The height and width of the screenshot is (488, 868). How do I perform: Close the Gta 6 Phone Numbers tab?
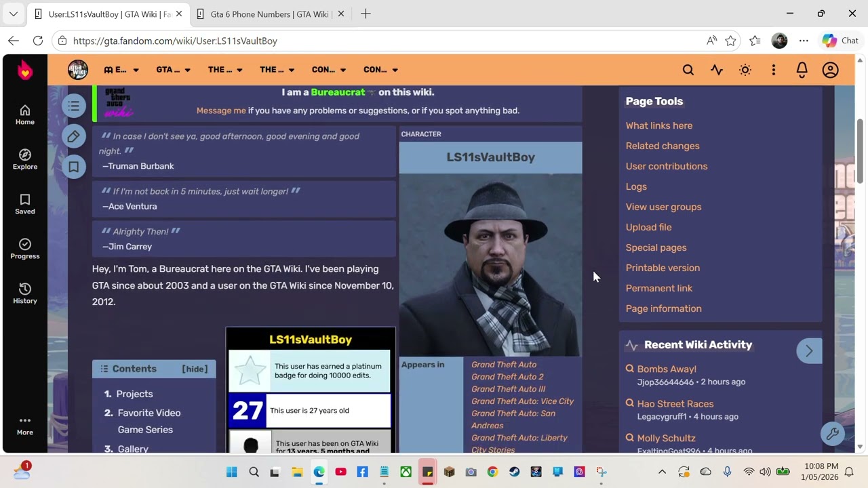coord(341,14)
